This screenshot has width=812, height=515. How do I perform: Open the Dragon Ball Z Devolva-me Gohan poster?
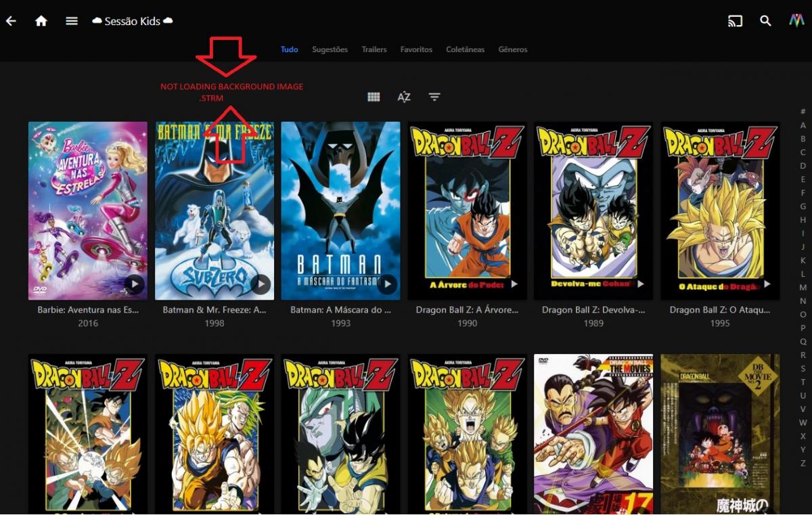pyautogui.click(x=594, y=210)
